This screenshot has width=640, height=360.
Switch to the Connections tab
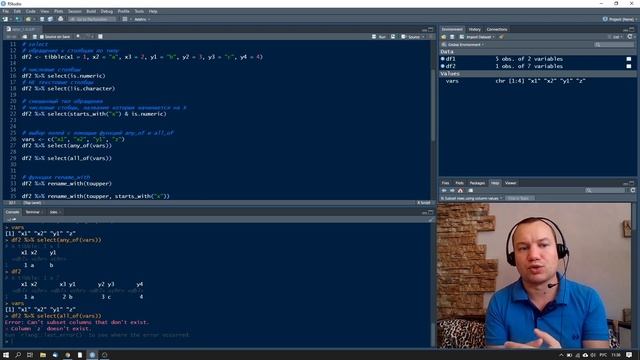point(497,29)
